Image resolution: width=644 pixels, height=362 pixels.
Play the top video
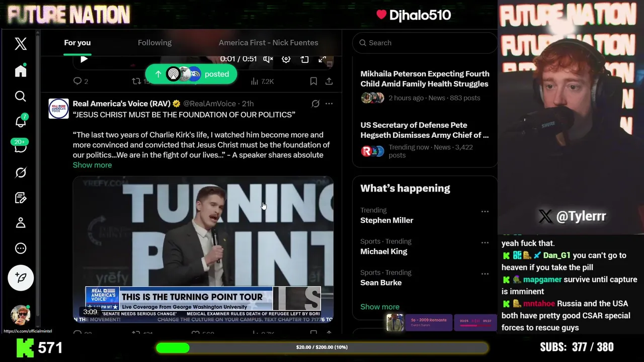[x=84, y=59]
